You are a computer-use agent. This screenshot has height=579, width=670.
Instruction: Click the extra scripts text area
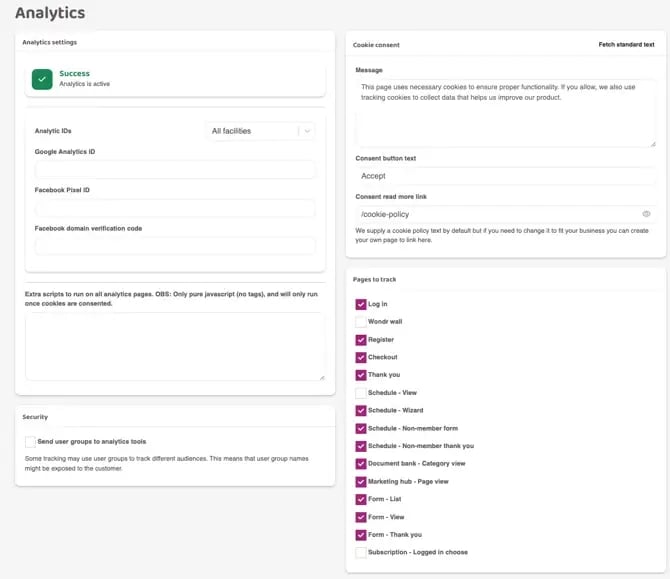tap(175, 345)
